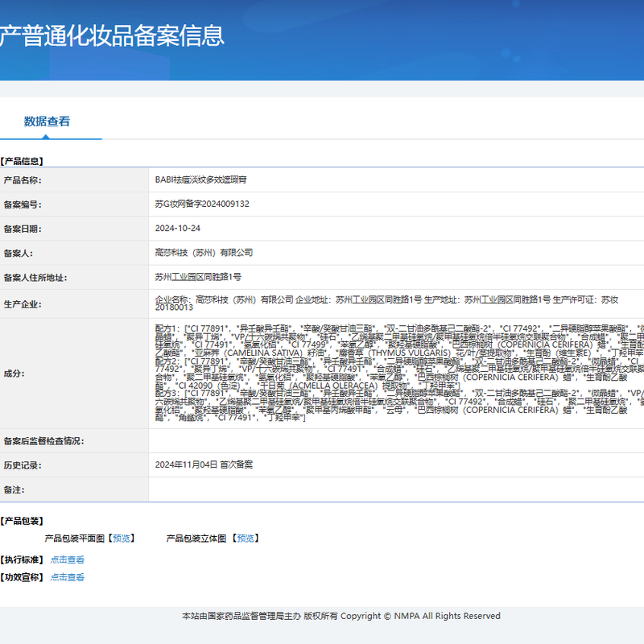Click the empty 备注 value cell
Viewport: 644px width, 644px height.
pyautogui.click(x=394, y=489)
